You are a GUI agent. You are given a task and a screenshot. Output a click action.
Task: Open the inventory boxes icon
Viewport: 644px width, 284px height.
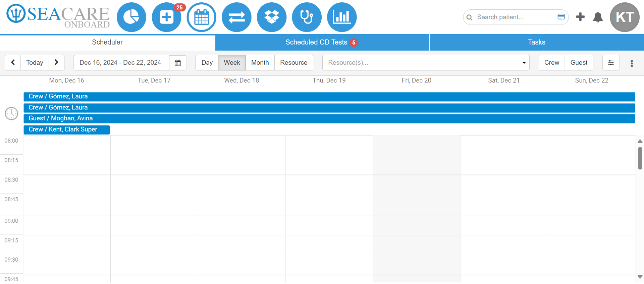point(272,17)
